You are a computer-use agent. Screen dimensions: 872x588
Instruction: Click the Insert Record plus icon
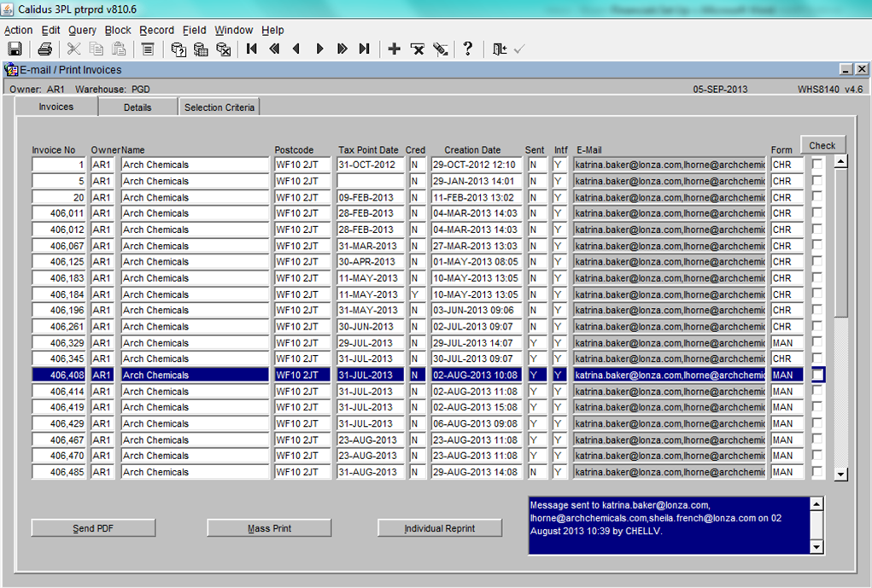[395, 49]
